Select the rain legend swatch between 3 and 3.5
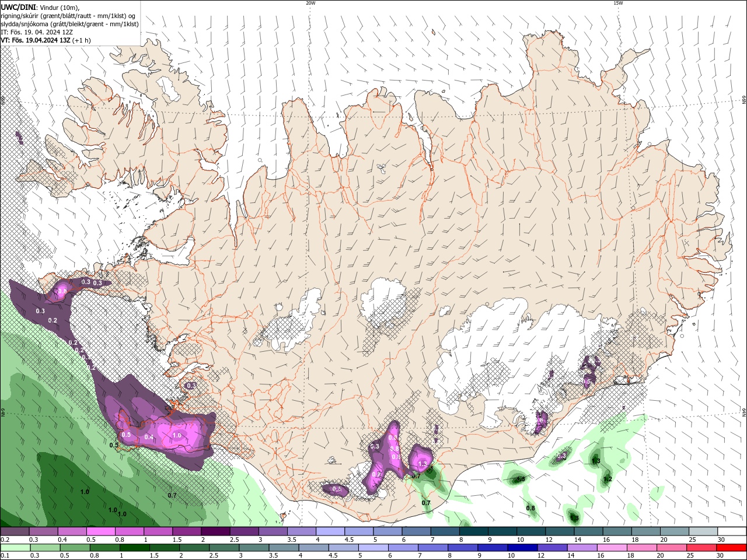The image size is (747, 560). 254,548
